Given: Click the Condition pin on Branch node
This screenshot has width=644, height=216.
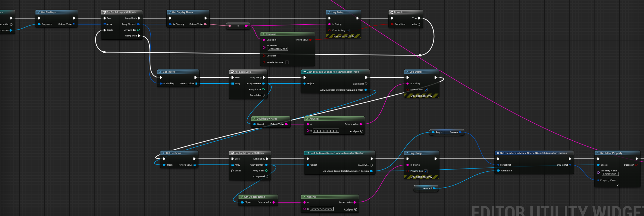Looking at the screenshot, I should tap(392, 24).
